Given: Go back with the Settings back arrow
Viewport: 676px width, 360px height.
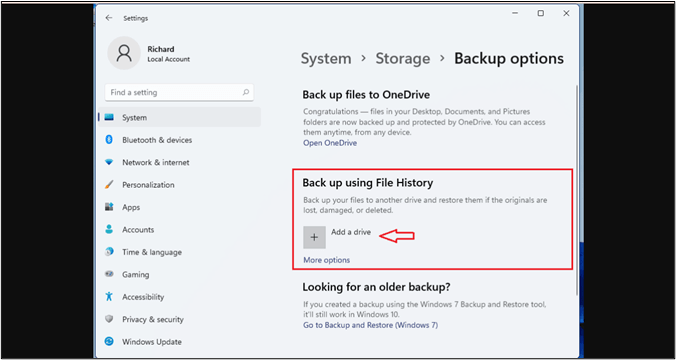Looking at the screenshot, I should click(109, 18).
